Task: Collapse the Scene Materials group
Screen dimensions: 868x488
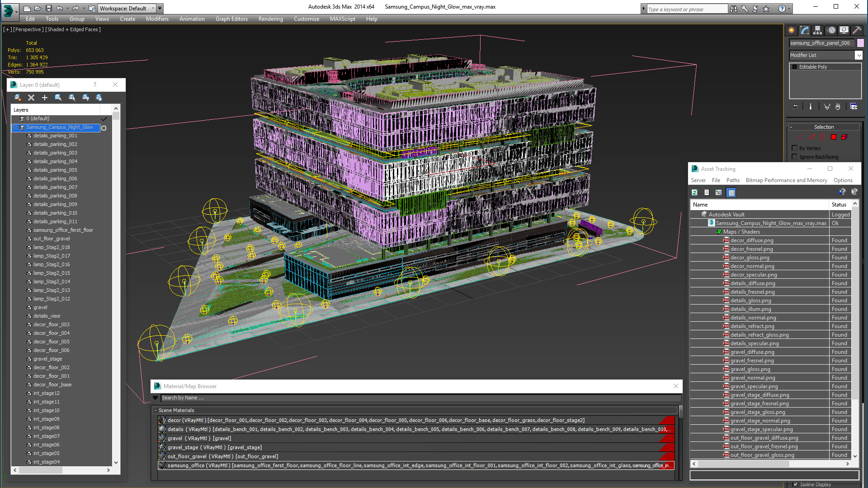Action: coord(156,410)
